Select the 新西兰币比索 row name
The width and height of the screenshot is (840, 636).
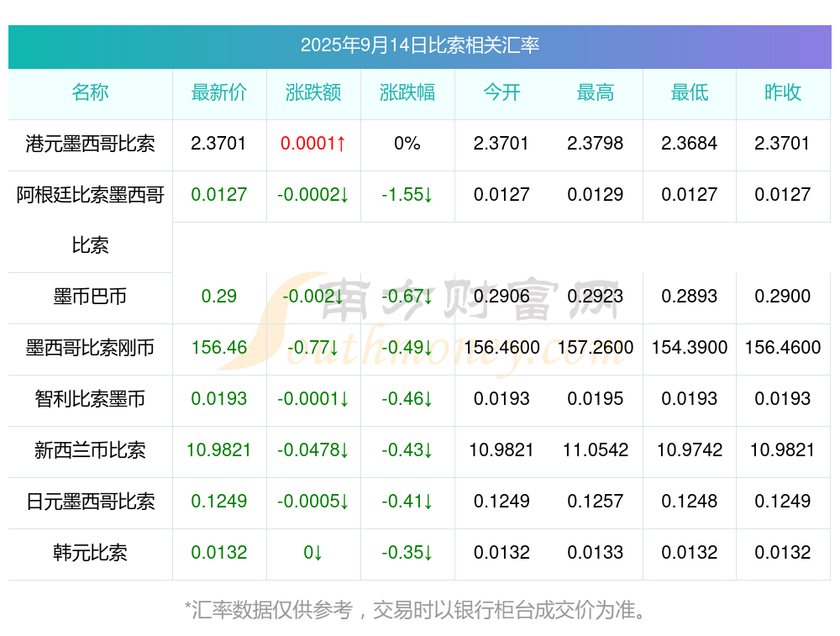point(90,450)
